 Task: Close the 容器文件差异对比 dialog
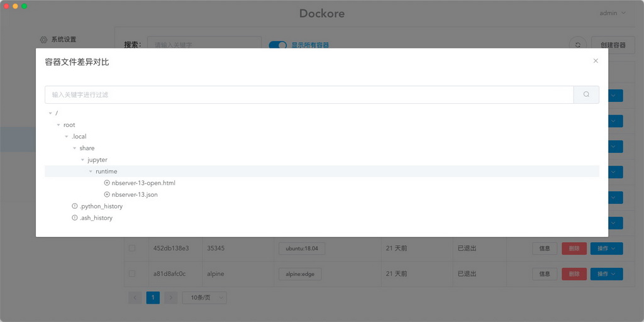tap(596, 61)
